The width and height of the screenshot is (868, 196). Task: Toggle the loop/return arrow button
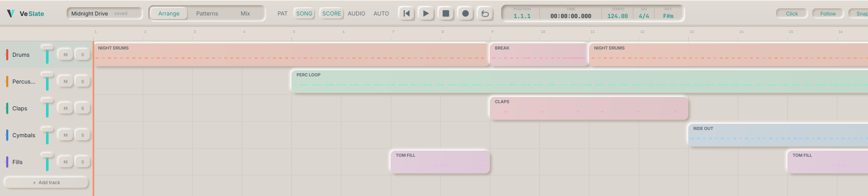485,13
